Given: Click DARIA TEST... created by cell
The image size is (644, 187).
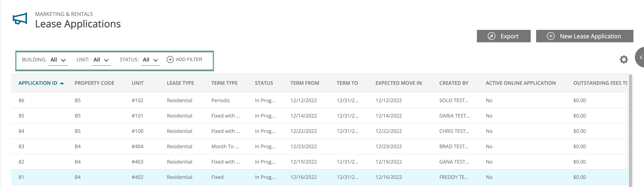Looking at the screenshot, I should coord(455,116).
